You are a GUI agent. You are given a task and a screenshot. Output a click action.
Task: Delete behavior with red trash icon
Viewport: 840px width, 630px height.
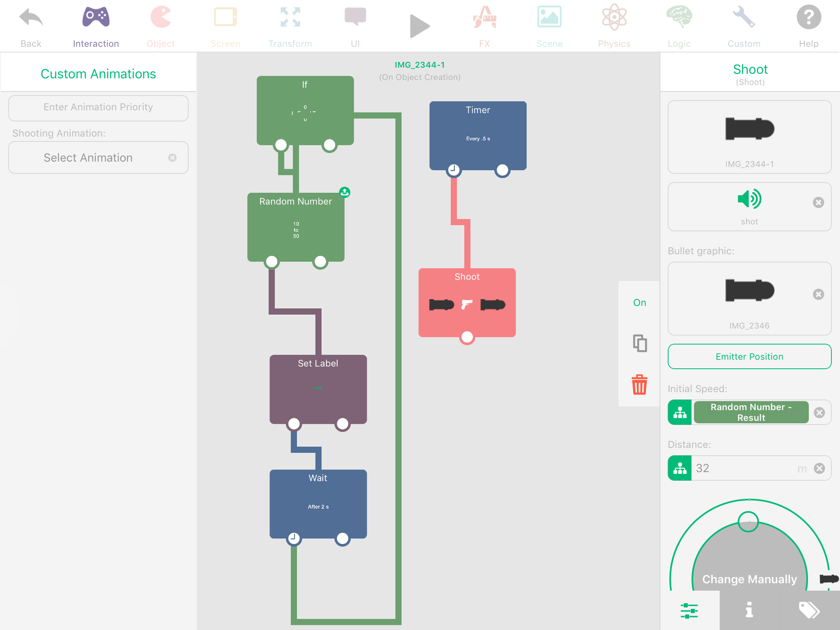639,385
